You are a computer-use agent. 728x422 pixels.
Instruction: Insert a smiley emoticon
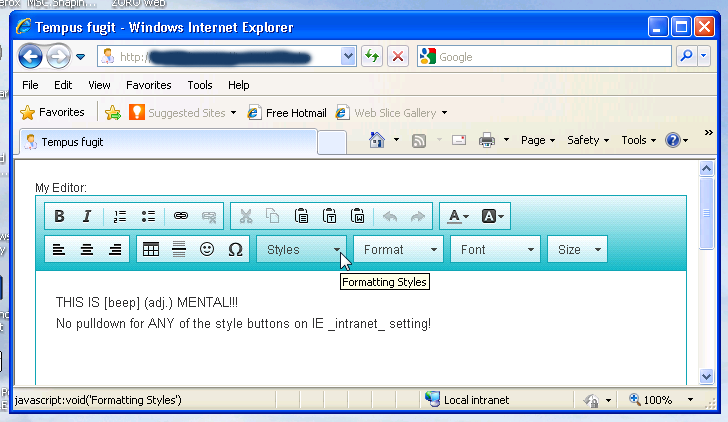(x=207, y=250)
